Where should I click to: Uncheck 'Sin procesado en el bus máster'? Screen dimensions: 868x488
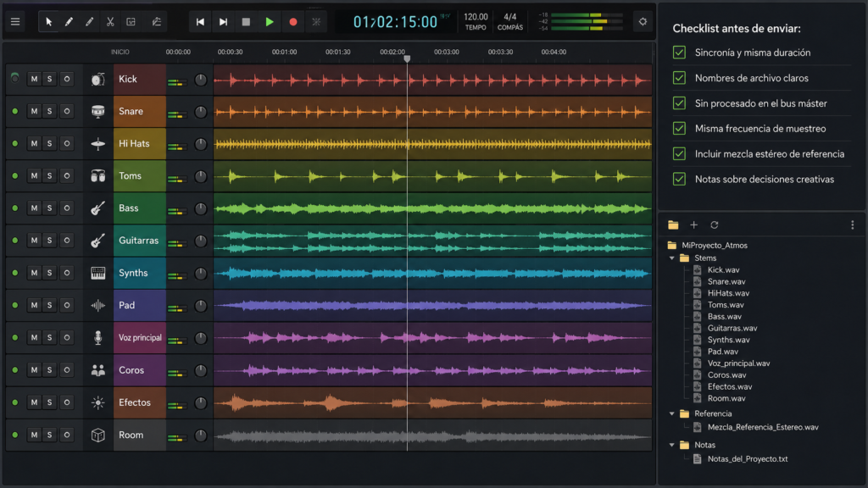pyautogui.click(x=679, y=103)
